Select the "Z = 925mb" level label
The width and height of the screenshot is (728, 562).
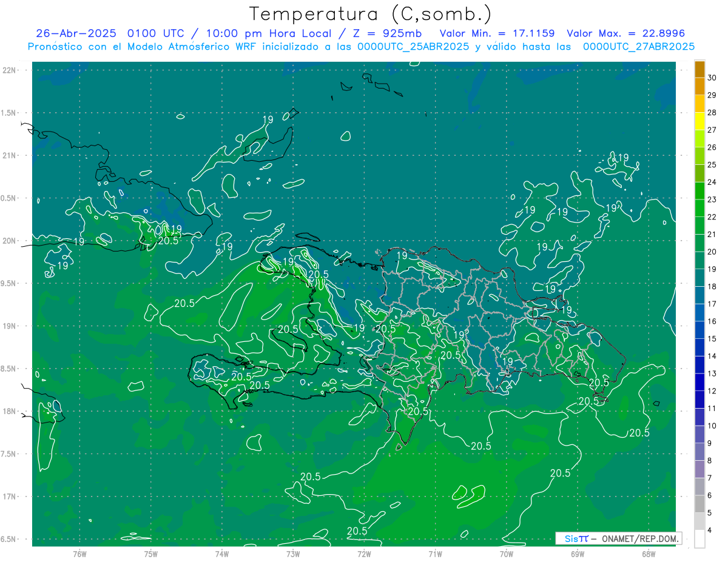pyautogui.click(x=387, y=33)
